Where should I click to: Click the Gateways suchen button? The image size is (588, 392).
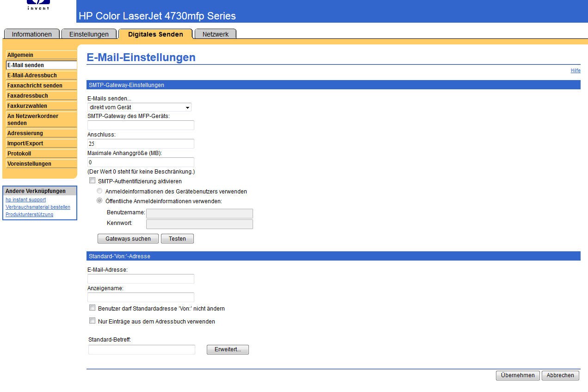coord(128,239)
